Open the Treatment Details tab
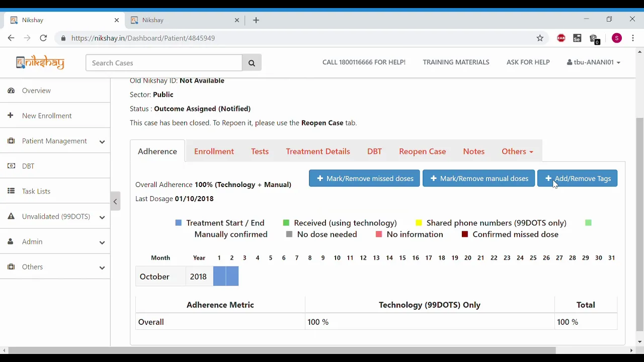 coord(318,151)
